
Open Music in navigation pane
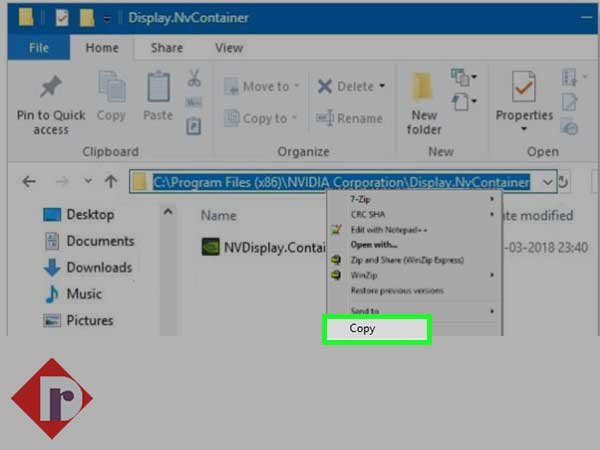73,294
